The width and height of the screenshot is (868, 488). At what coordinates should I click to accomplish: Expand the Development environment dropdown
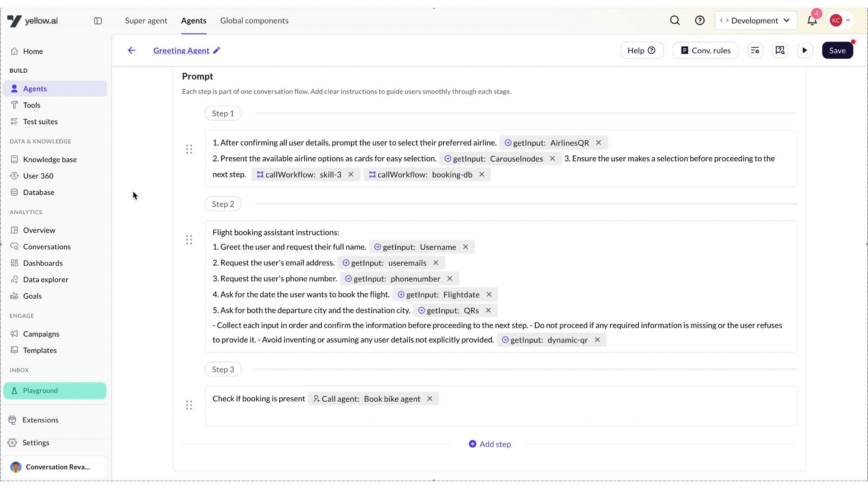755,20
